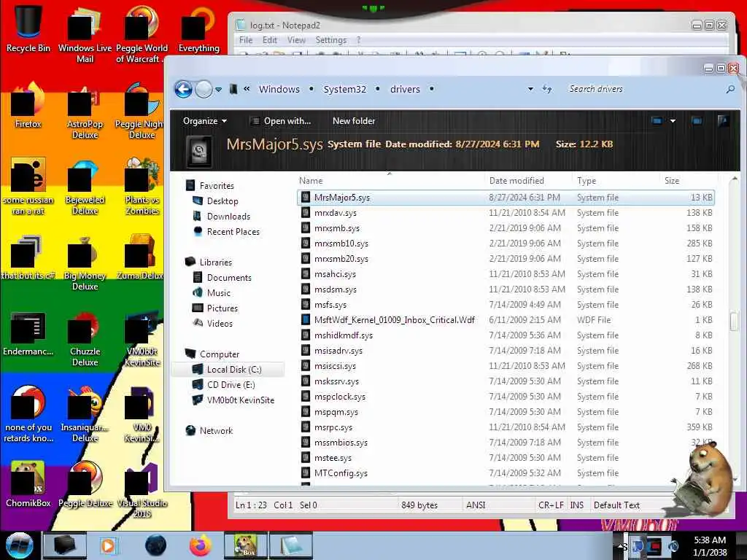Click the Notepad2 taskbar button
Screen dimensions: 747x560
coord(291,545)
